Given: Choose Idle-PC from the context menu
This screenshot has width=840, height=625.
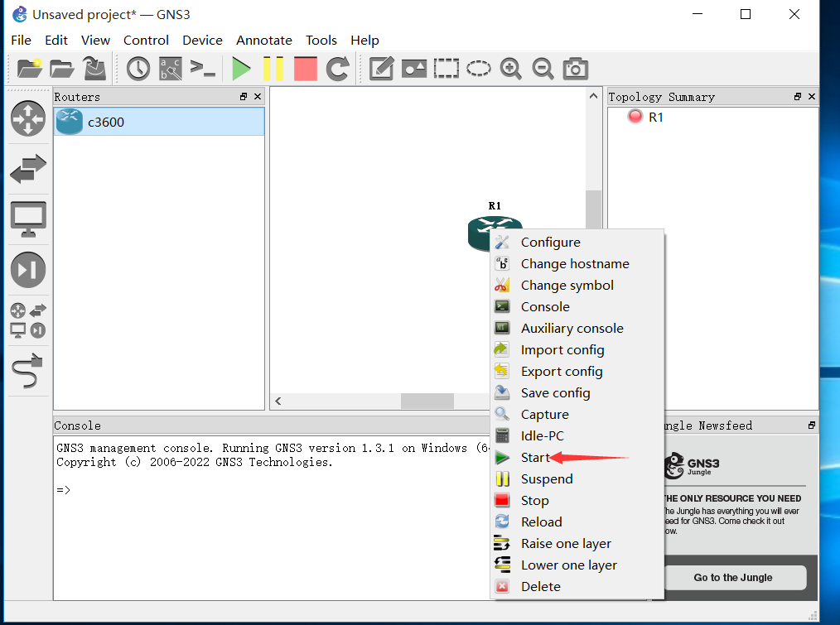Looking at the screenshot, I should 577,435.
